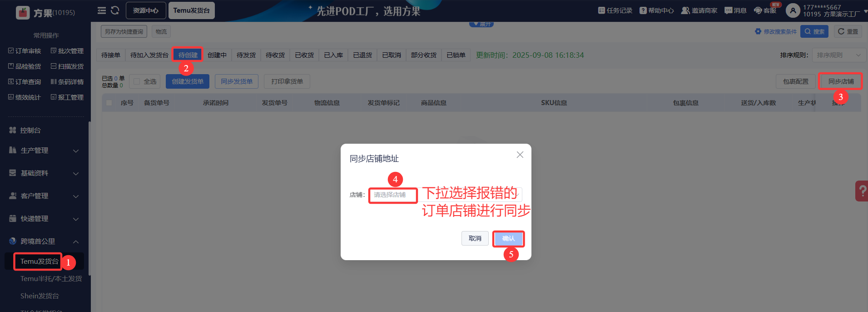This screenshot has height=312, width=868.
Task: Open the help center question icon
Action: pyautogui.click(x=643, y=10)
